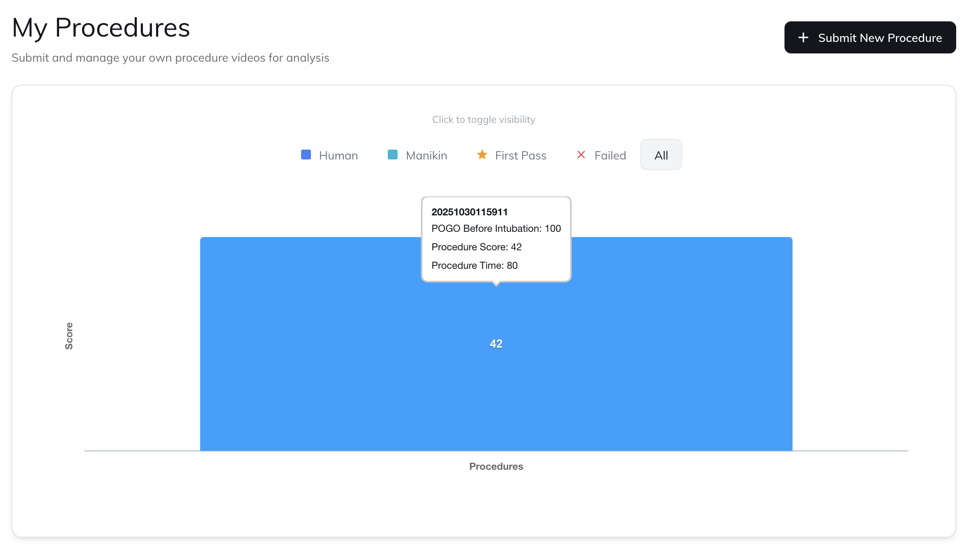Click the Procedure Time: 80 tooltip line
Viewport: 980px width, 554px height.
click(x=474, y=265)
